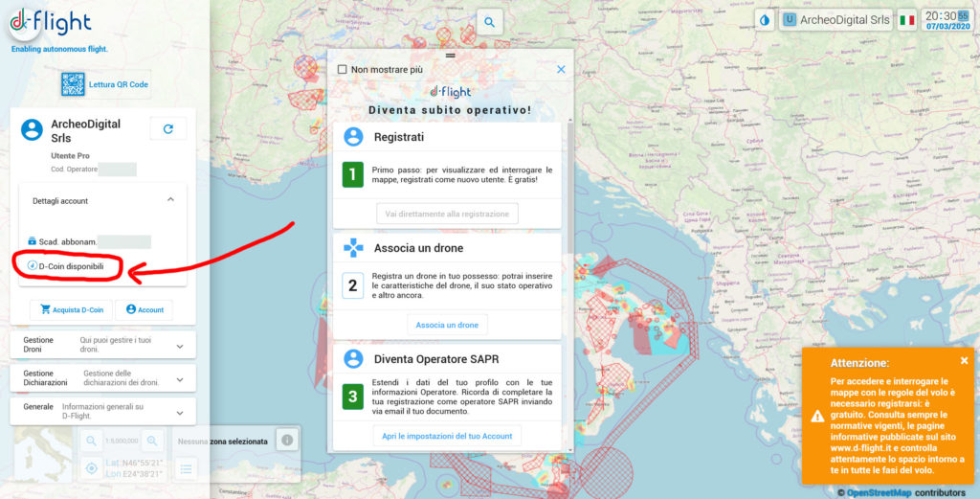Click the green step 1 badge

point(352,174)
